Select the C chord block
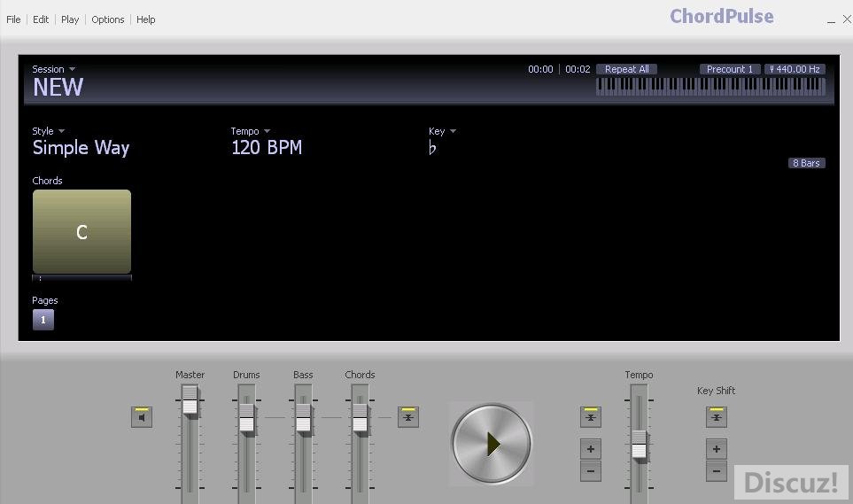The width and height of the screenshot is (853, 504). coord(81,232)
